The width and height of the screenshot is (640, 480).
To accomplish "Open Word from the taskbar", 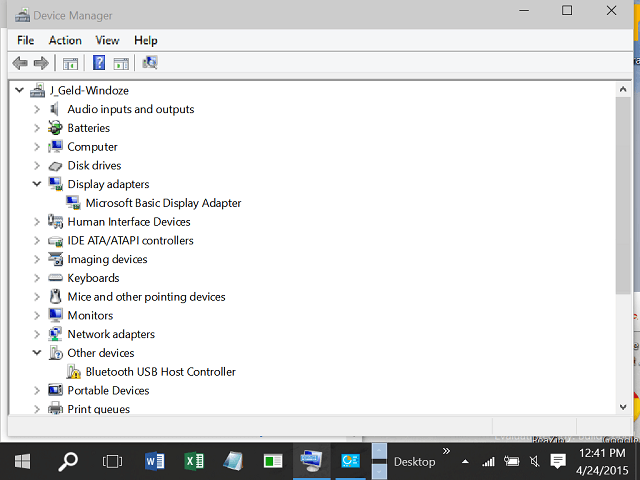I will pyautogui.click(x=155, y=462).
